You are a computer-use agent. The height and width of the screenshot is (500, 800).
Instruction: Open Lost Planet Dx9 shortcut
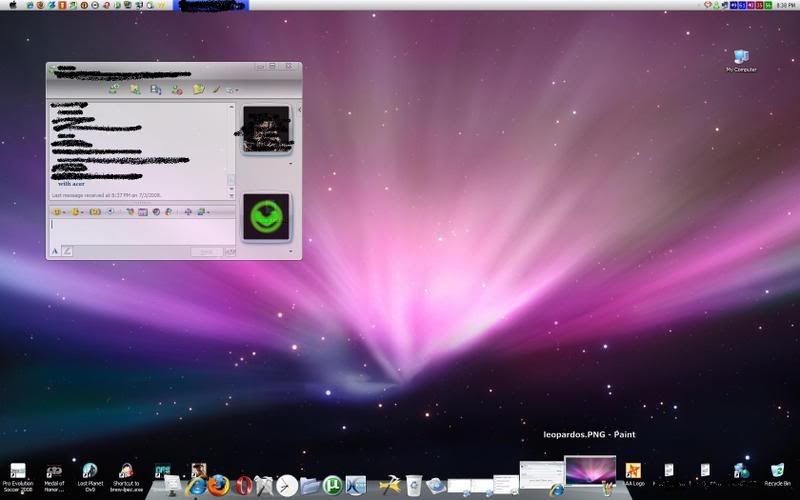pos(90,478)
